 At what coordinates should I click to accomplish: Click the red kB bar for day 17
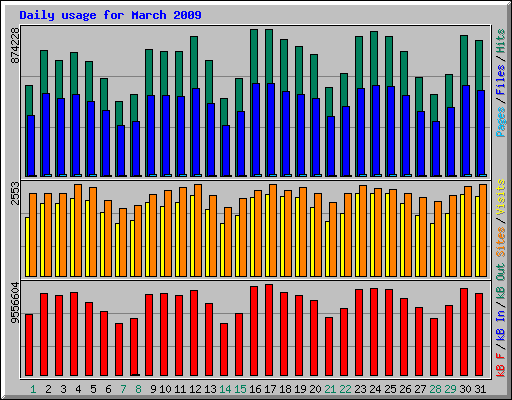[269, 330]
